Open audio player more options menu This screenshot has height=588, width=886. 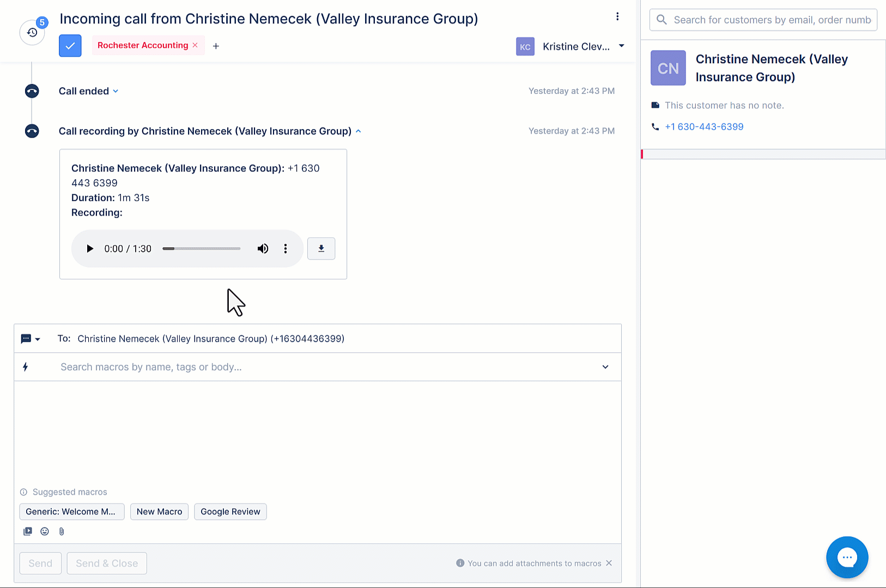click(x=286, y=249)
